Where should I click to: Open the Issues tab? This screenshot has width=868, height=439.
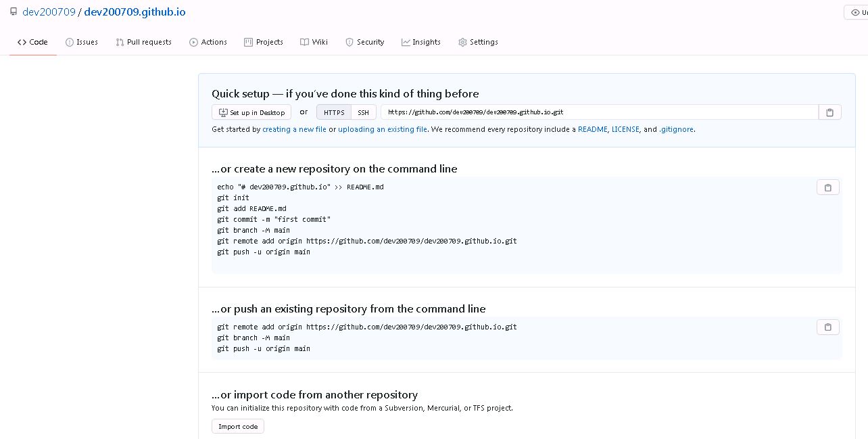[x=82, y=42]
